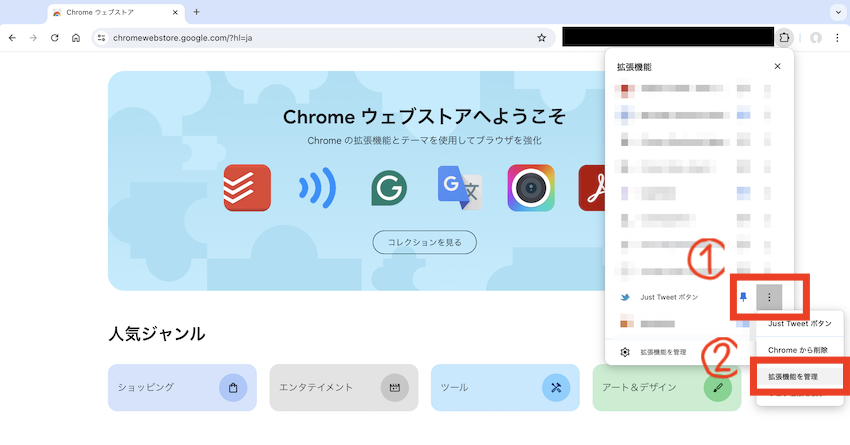Reload the Chrome Web Store page
The image size is (850, 445).
[x=54, y=38]
